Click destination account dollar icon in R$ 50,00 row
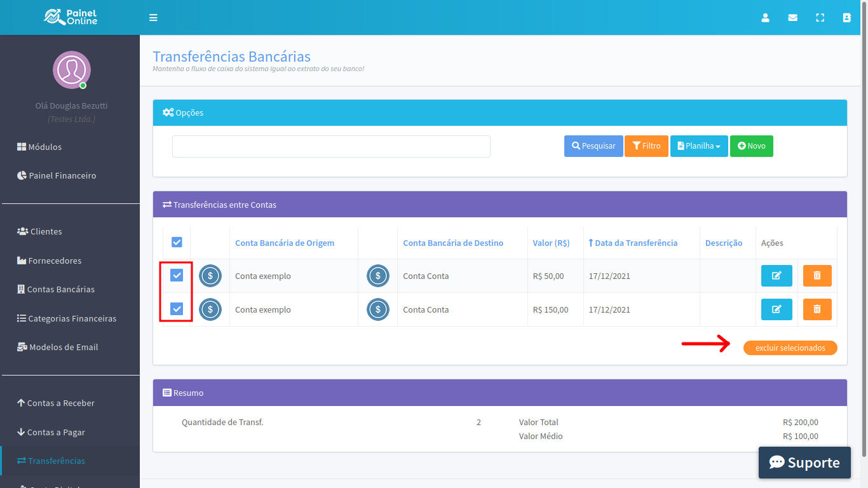868x488 pixels. (x=378, y=276)
